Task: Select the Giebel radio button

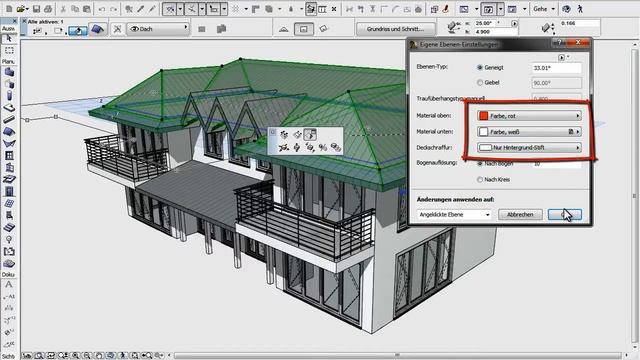Action: [x=480, y=82]
